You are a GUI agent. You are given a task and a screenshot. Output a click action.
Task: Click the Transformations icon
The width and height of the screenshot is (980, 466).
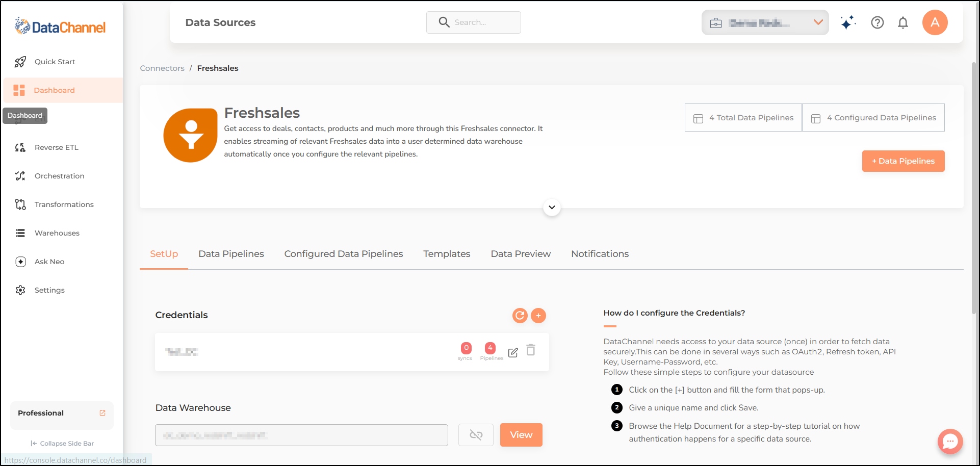(20, 204)
